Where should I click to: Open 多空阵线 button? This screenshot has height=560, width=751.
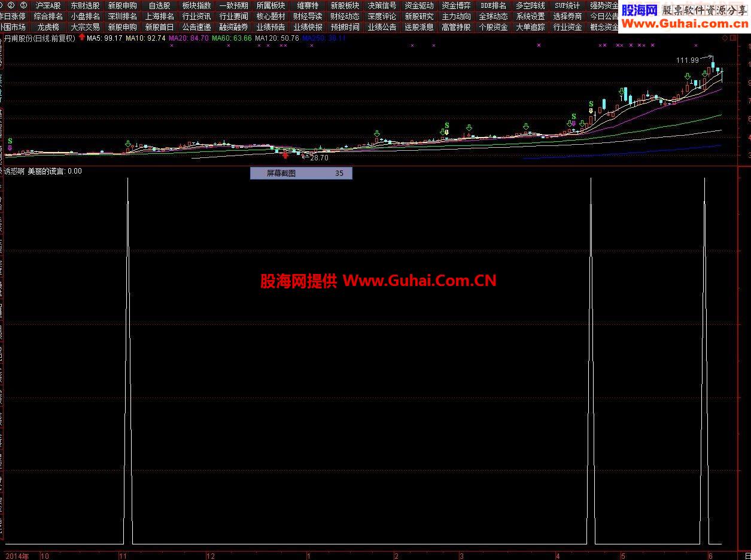pos(531,5)
